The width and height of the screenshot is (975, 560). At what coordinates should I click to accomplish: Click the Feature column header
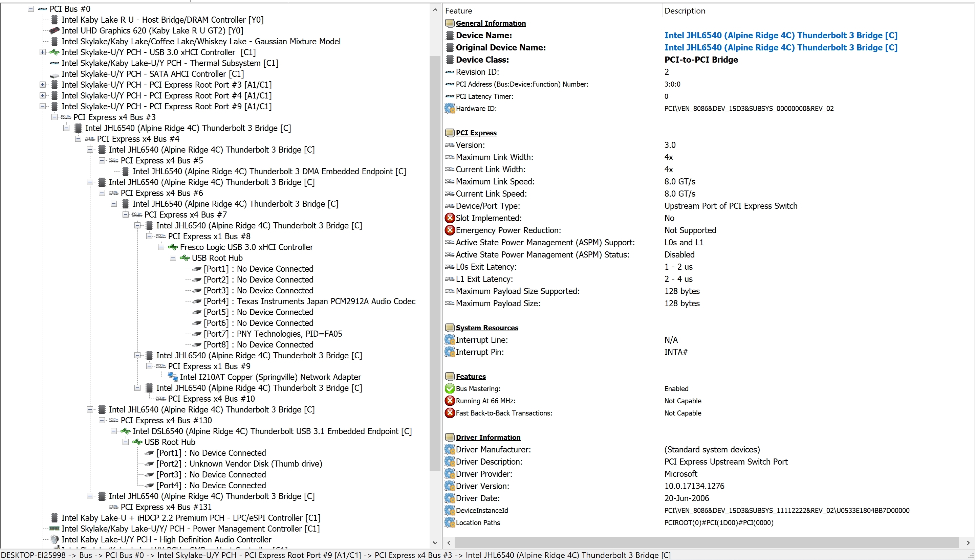click(x=458, y=11)
